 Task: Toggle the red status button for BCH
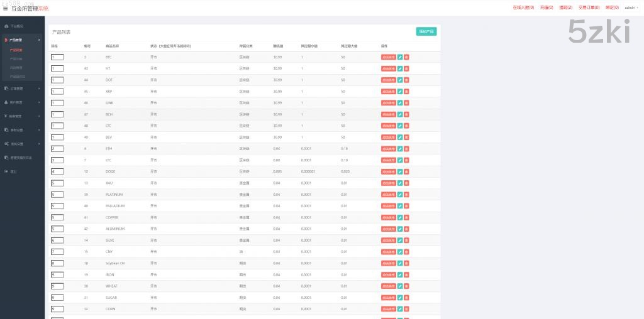coord(388,114)
